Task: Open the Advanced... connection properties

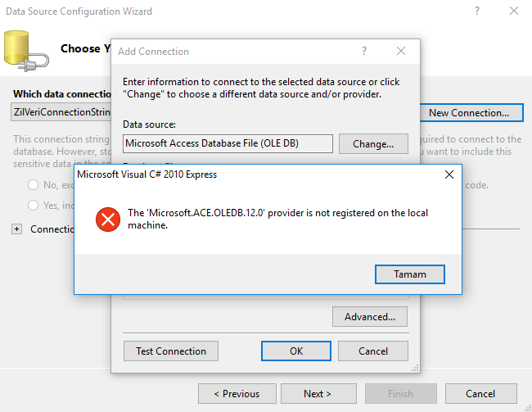Action: [x=370, y=317]
